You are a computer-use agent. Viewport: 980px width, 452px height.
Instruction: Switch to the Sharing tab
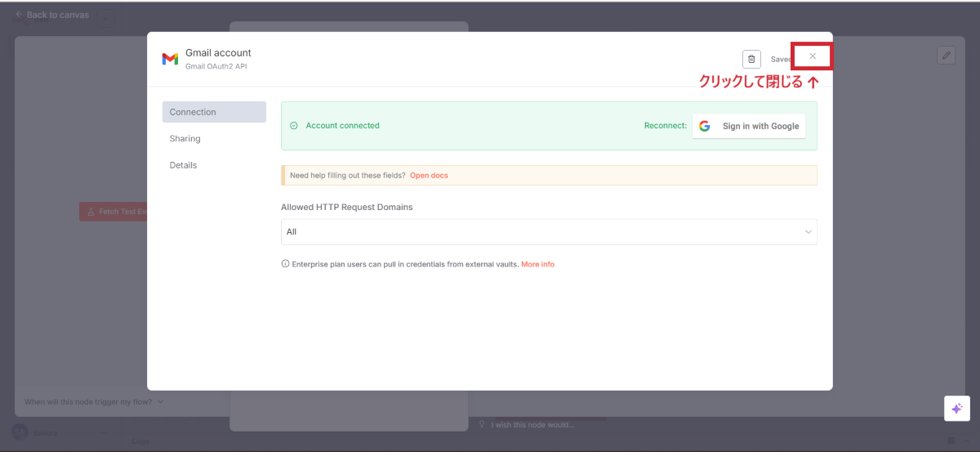coord(185,139)
